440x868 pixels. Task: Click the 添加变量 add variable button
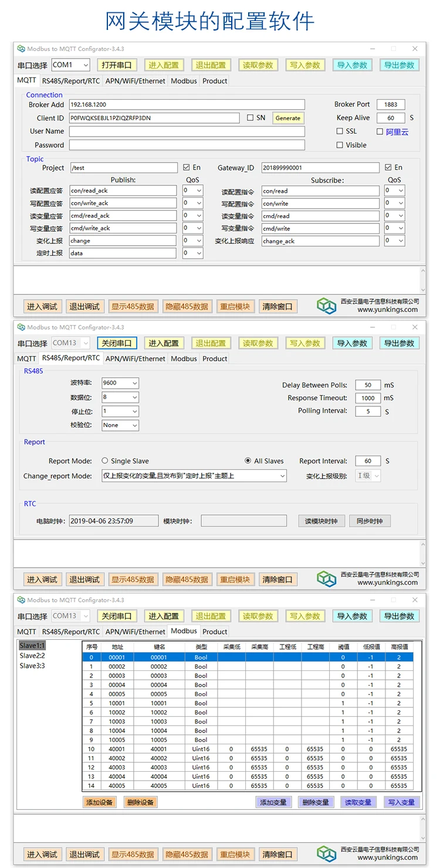(273, 802)
